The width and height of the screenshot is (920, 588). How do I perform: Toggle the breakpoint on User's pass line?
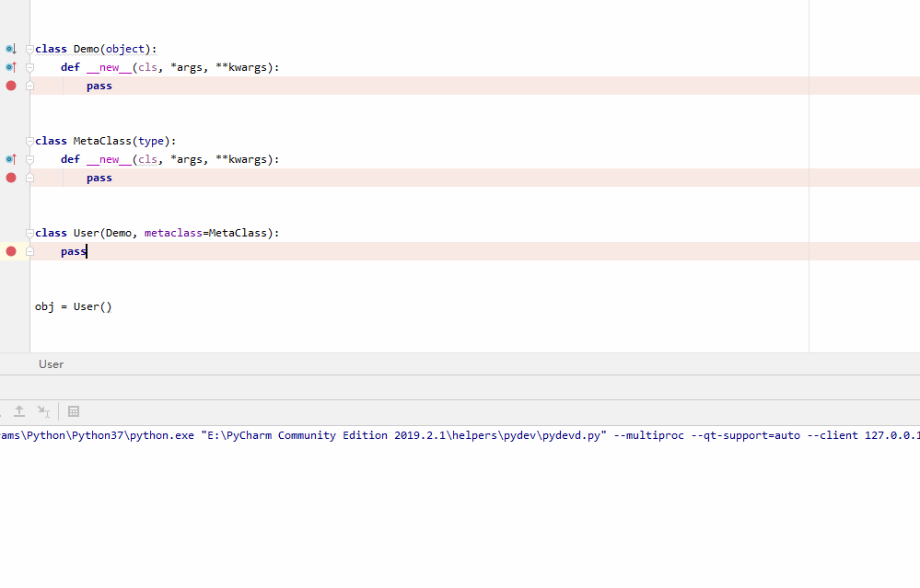11,251
